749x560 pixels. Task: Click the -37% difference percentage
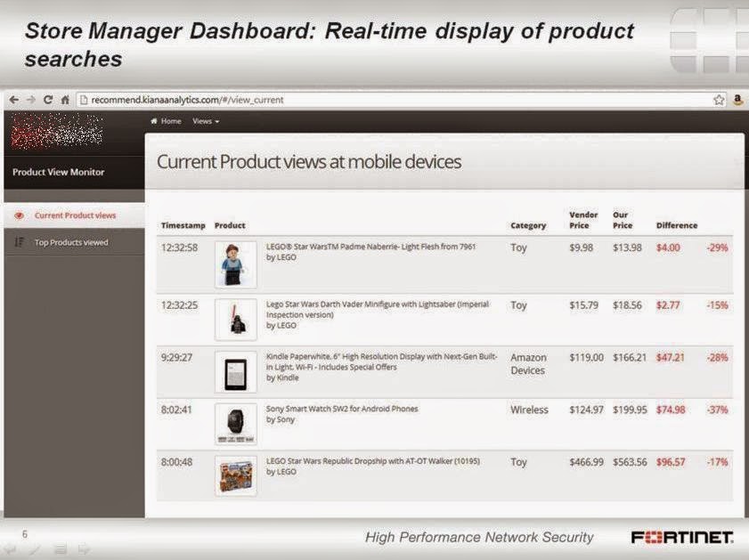tap(718, 410)
